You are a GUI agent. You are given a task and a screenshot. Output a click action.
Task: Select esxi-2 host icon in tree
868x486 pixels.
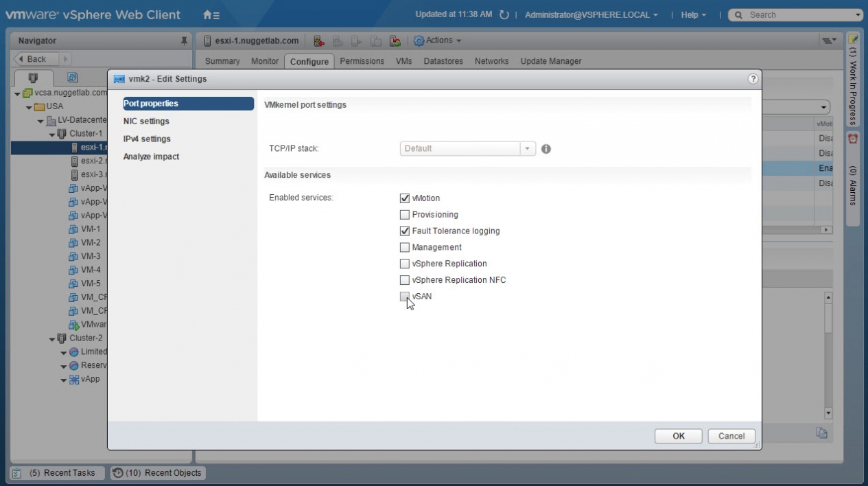point(75,161)
